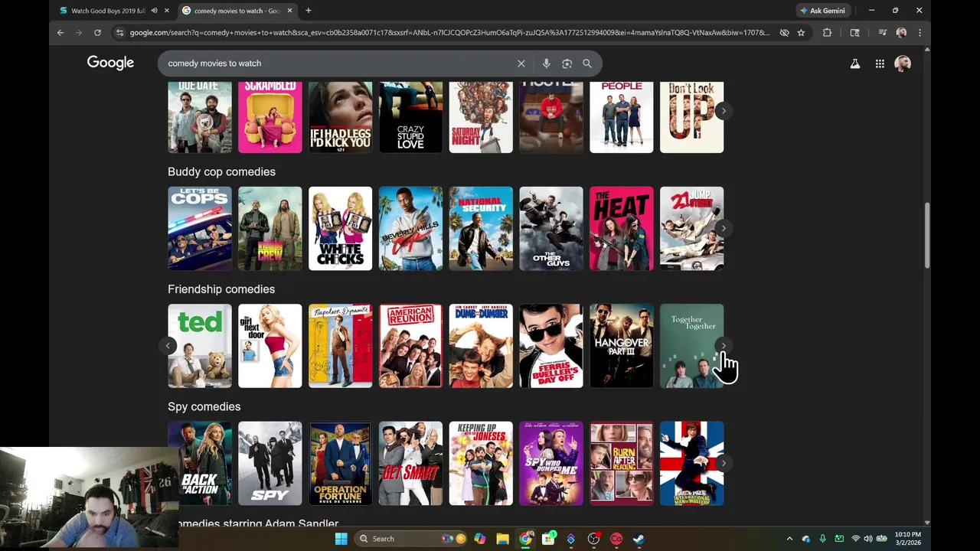
Task: Open the Napoleon Dynamite poster
Action: click(x=340, y=346)
